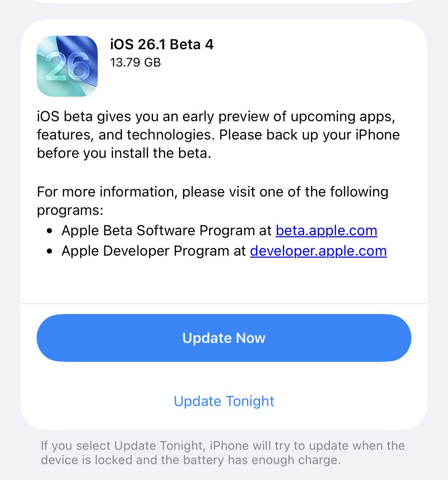Image resolution: width=448 pixels, height=480 pixels.
Task: Open the developer.apple.com link
Action: click(x=318, y=251)
